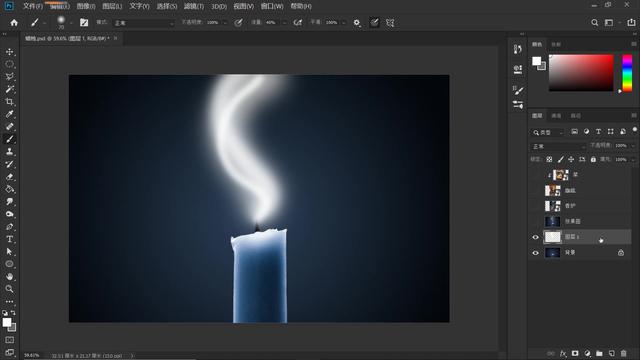Open the Filter menu
This screenshot has height=360, width=640.
click(x=193, y=6)
